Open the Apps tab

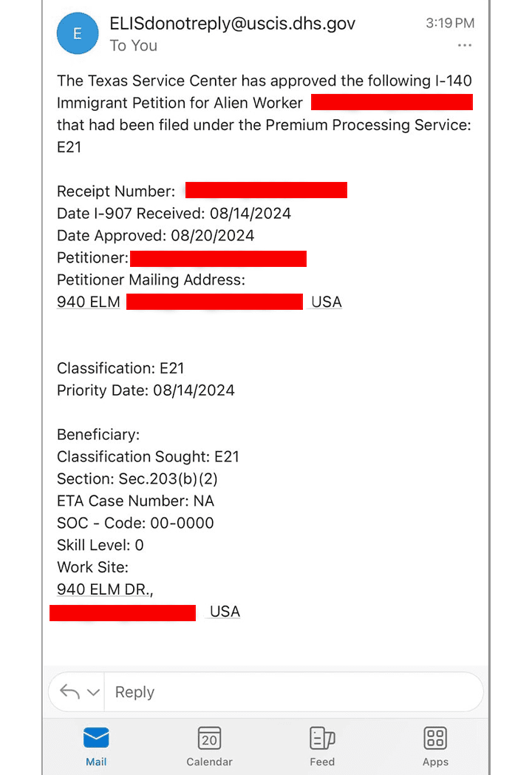coord(435,747)
